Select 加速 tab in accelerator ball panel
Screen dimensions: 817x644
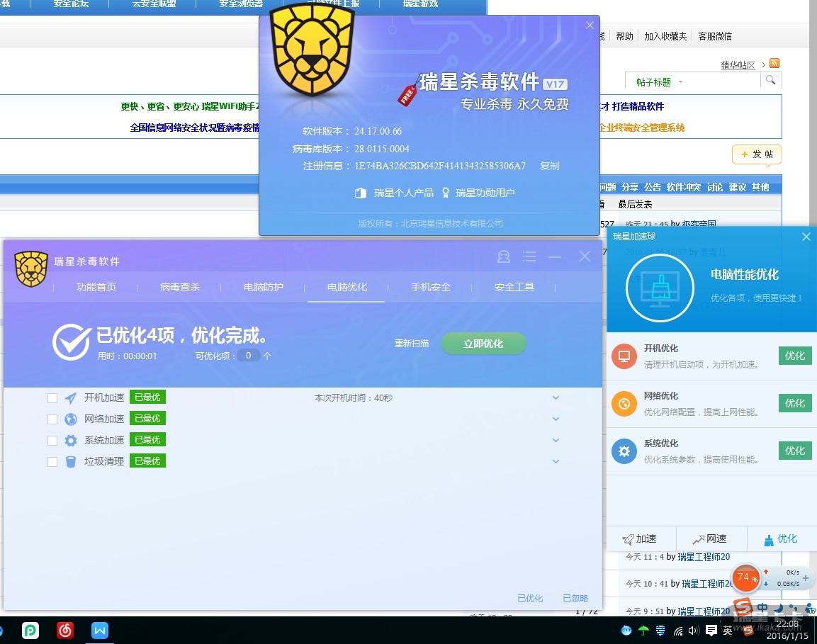coord(640,538)
